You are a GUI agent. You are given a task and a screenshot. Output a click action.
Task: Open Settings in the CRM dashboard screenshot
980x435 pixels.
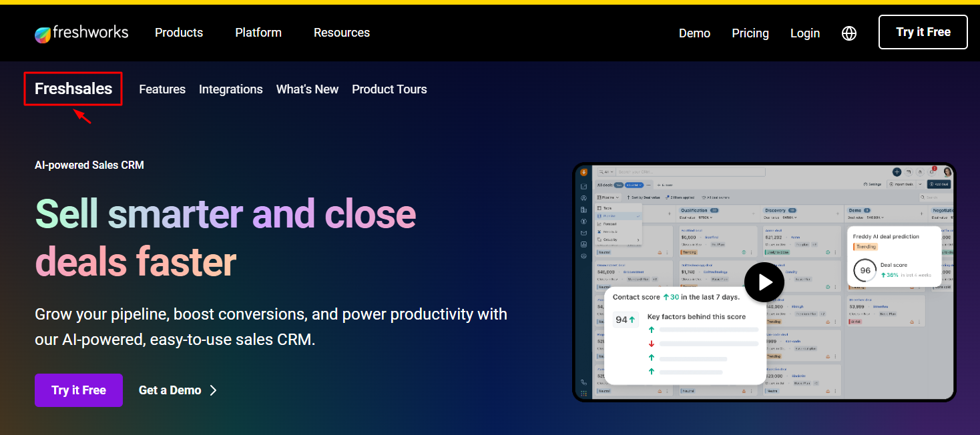pos(873,184)
